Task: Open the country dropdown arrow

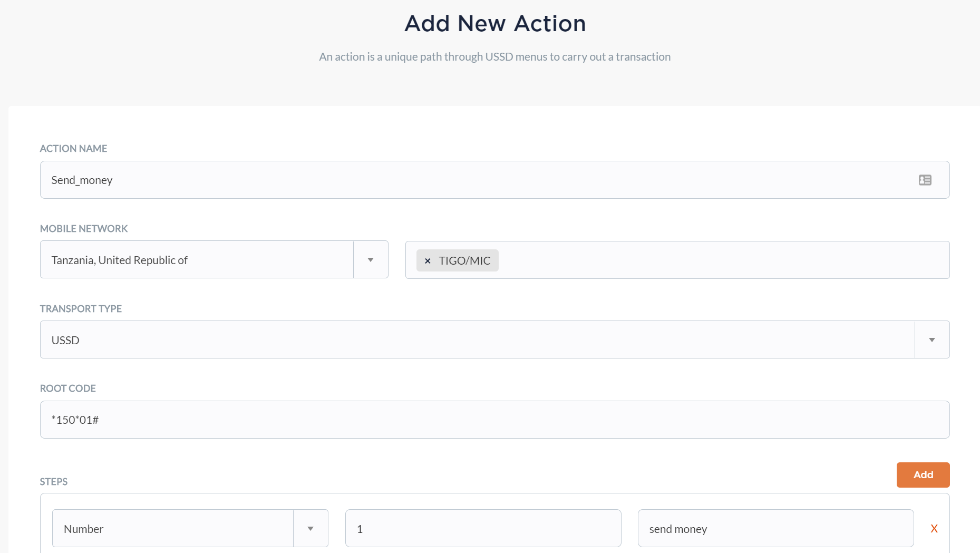Action: [371, 259]
